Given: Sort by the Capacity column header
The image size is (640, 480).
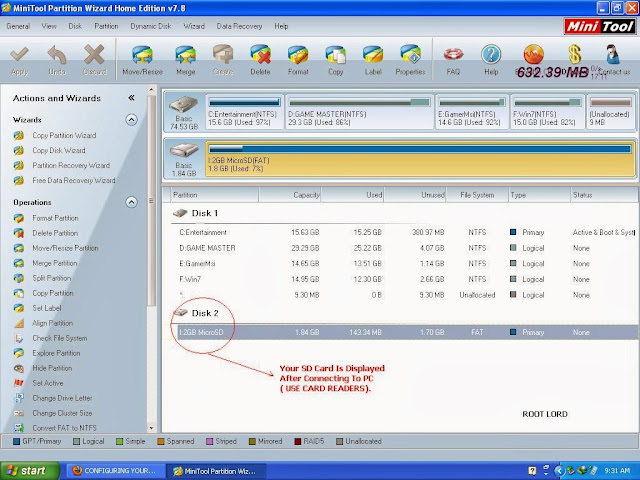Looking at the screenshot, I should (290, 195).
